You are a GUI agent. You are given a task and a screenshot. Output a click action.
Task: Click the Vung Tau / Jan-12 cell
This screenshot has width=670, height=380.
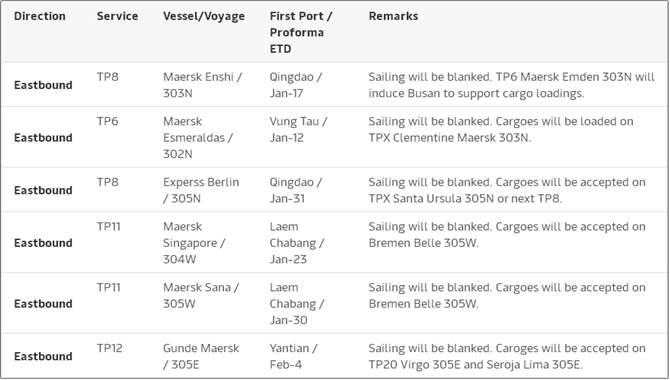pos(298,130)
